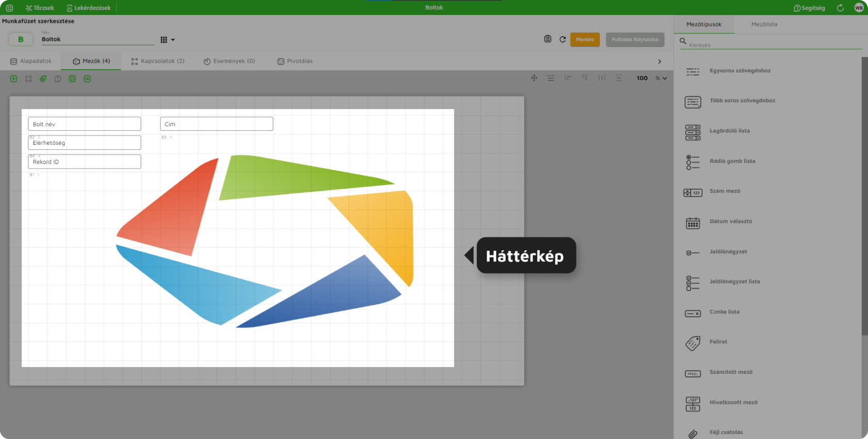Open the Kapcsolatok (2) tab
Image resolution: width=868 pixels, height=439 pixels.
coord(158,61)
